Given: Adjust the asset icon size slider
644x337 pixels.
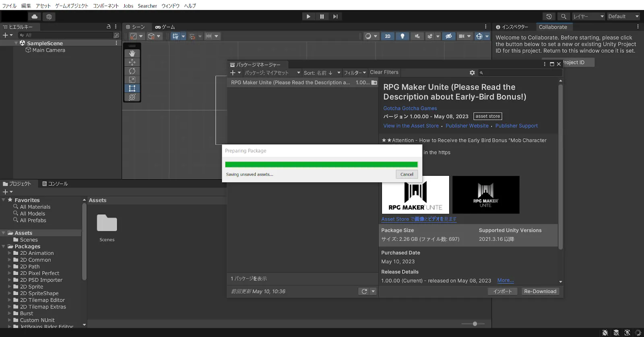Looking at the screenshot, I should 475,324.
